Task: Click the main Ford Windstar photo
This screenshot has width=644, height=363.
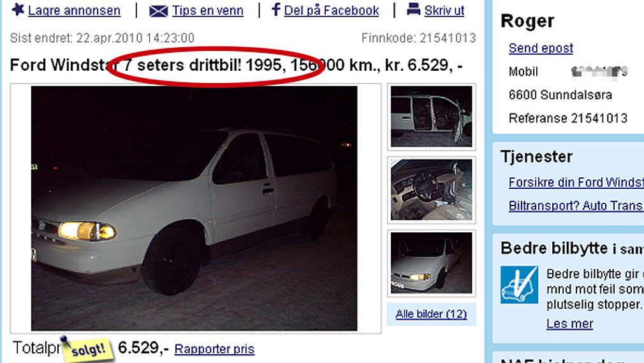Action: pos(194,208)
